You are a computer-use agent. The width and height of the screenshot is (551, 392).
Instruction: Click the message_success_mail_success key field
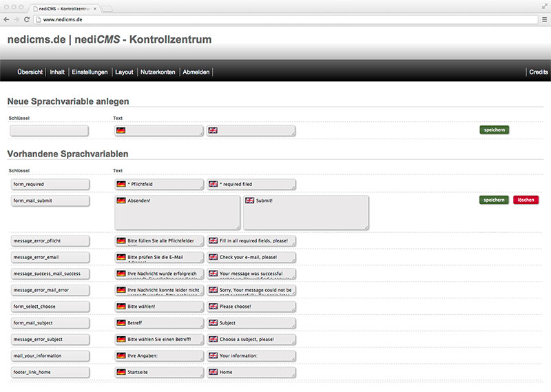50,274
